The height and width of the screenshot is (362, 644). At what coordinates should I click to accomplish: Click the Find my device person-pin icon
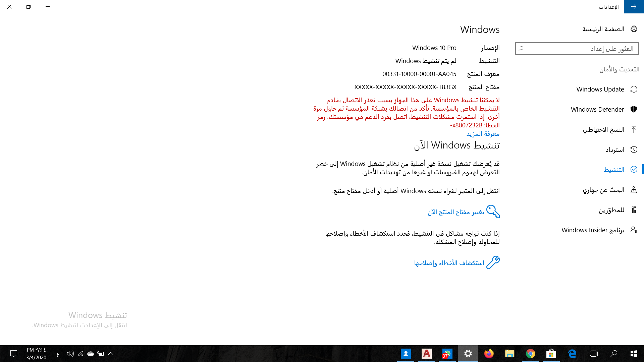(x=634, y=190)
